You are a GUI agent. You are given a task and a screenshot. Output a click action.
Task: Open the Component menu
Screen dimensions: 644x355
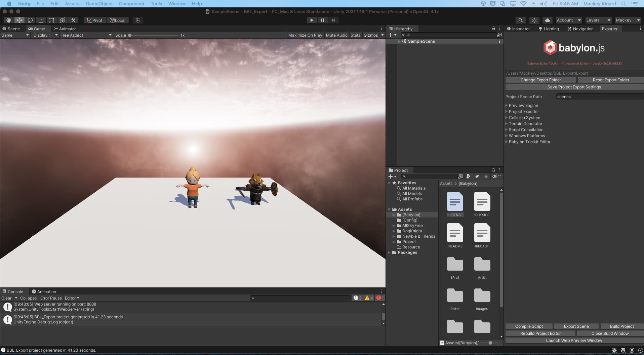pyautogui.click(x=131, y=4)
